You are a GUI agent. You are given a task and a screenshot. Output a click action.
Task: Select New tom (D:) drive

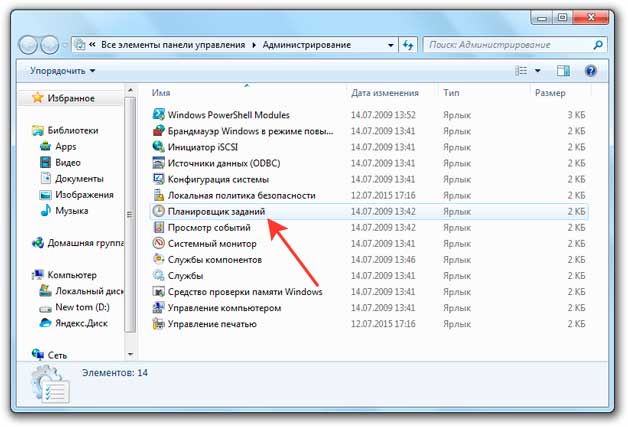click(x=83, y=307)
